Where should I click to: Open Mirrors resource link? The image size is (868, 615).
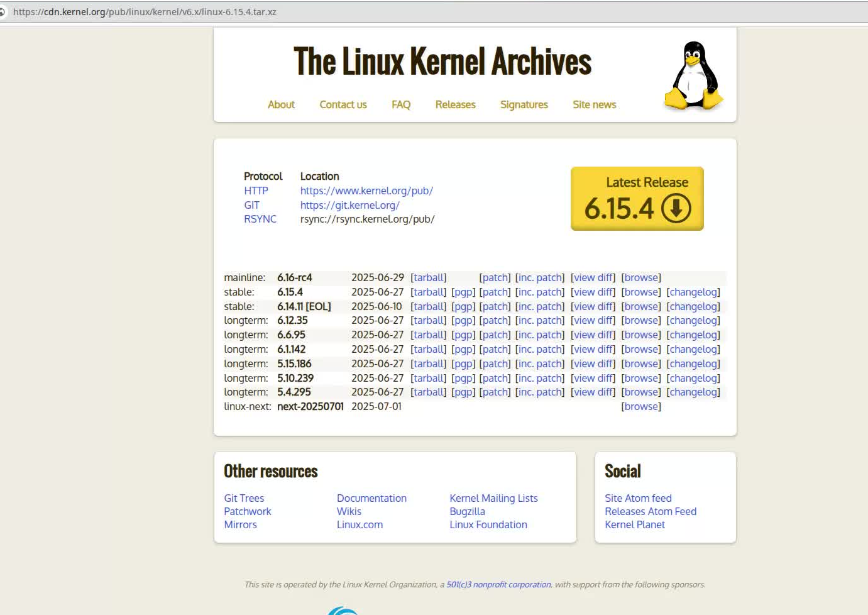point(241,524)
